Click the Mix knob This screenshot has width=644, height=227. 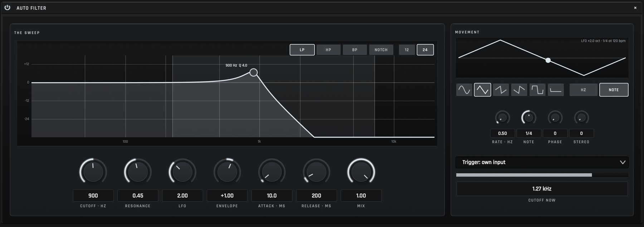coord(361,172)
